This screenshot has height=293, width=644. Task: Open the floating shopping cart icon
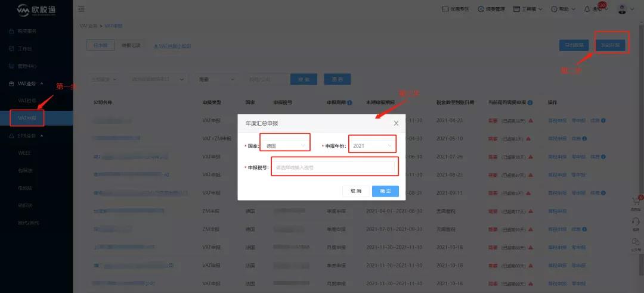coord(636,202)
